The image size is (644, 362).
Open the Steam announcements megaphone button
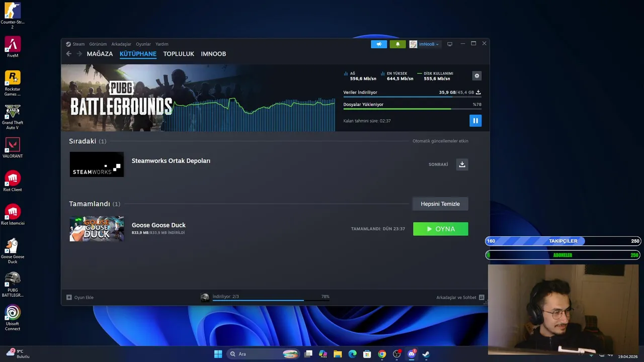379,44
